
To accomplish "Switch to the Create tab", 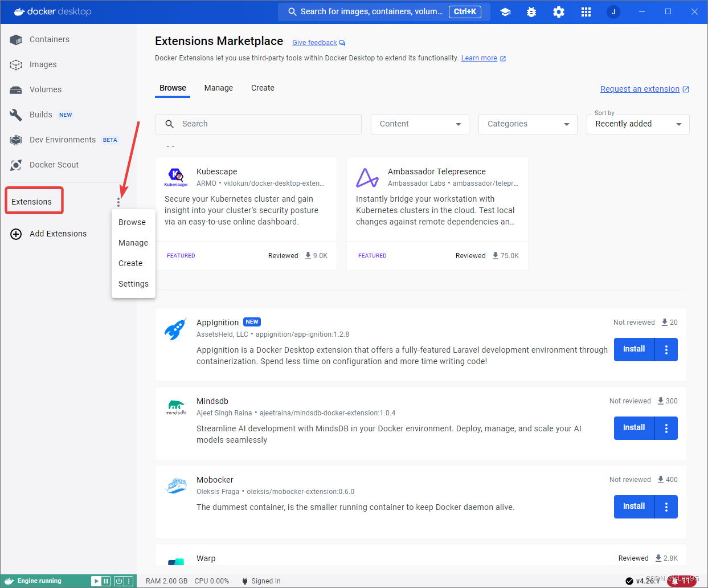I will click(263, 88).
